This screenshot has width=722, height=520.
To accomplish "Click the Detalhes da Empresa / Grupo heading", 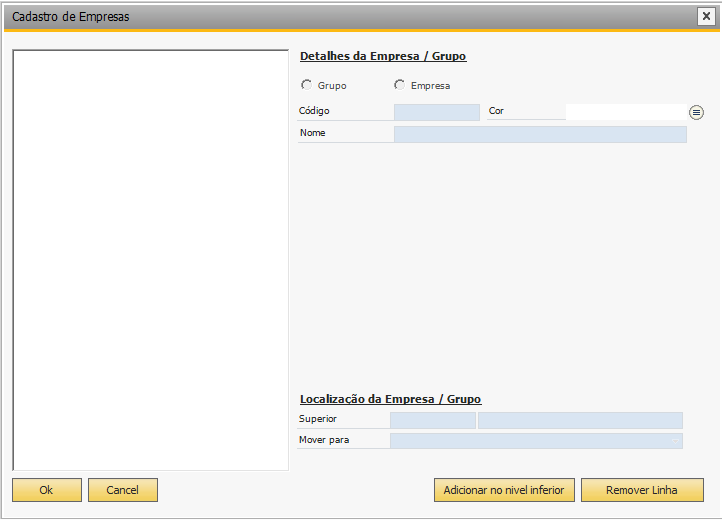I will coord(383,56).
